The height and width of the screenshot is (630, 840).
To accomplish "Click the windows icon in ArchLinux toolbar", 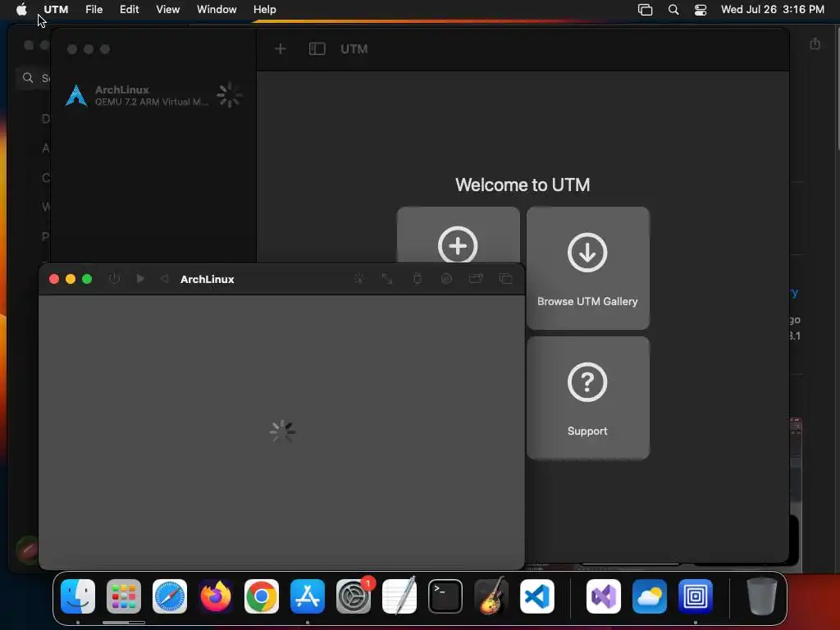I will point(505,279).
